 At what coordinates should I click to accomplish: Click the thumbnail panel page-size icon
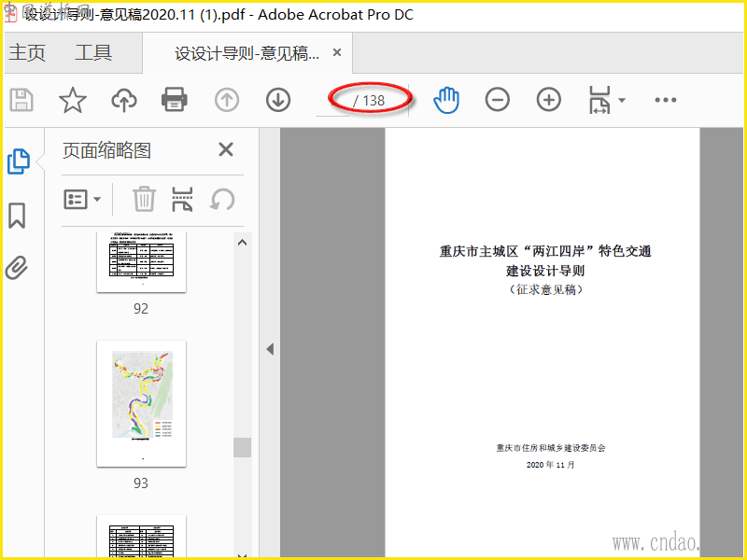pyautogui.click(x=182, y=199)
